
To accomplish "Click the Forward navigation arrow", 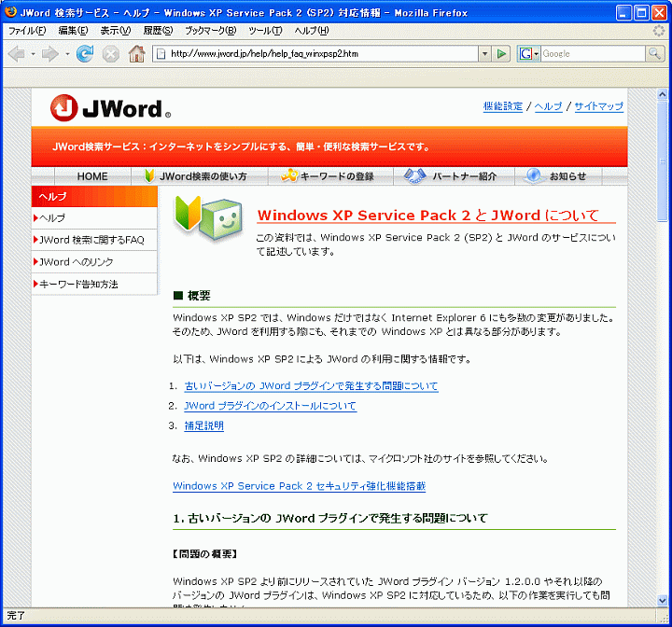I will [x=49, y=54].
